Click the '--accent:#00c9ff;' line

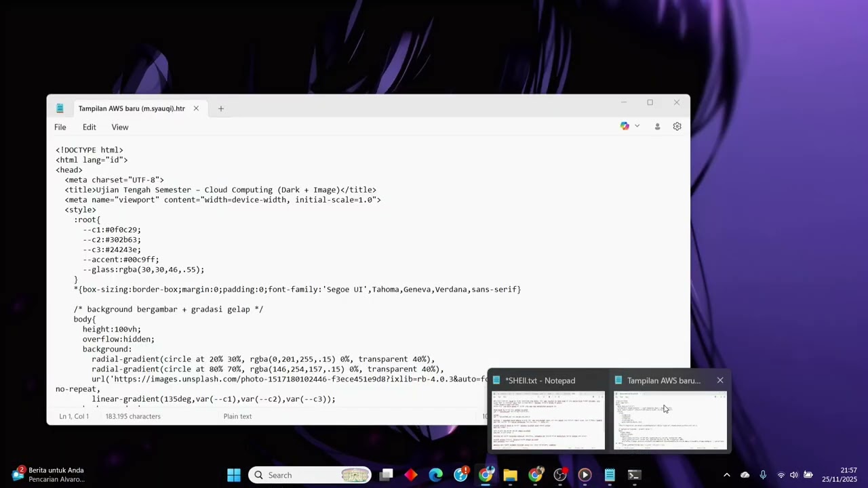point(121,260)
